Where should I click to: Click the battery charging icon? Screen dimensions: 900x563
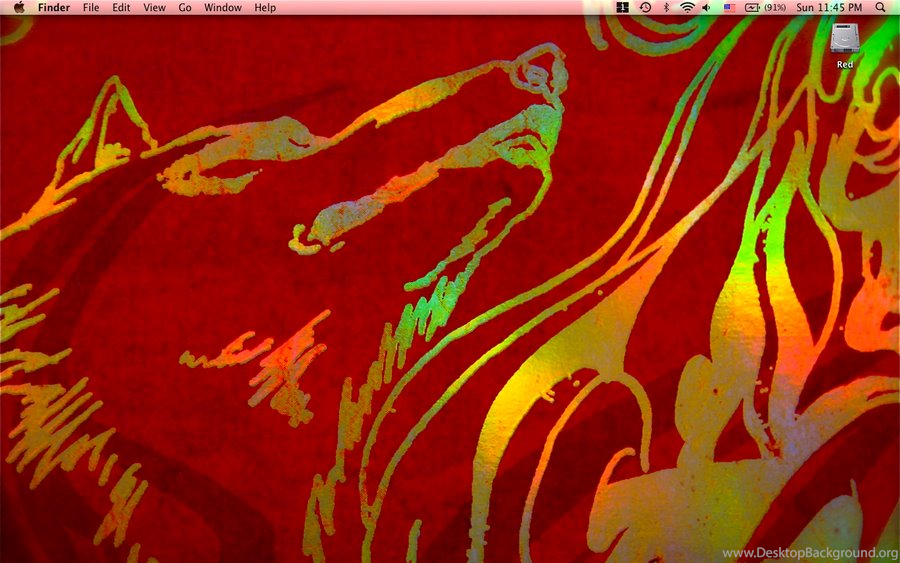click(x=752, y=7)
